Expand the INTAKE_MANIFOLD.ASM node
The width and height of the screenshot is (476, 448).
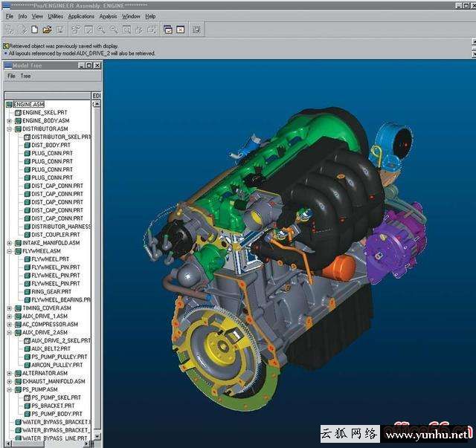coord(10,243)
